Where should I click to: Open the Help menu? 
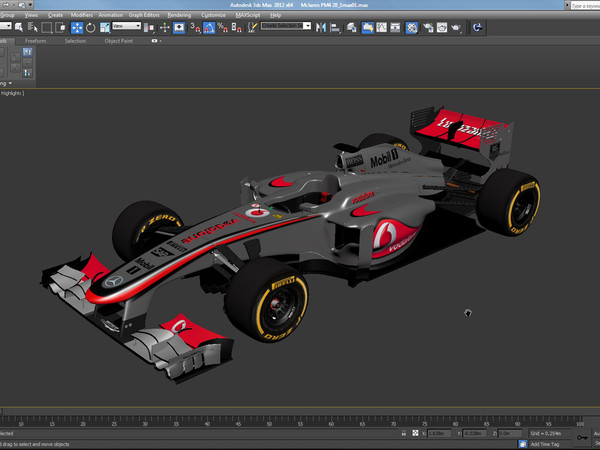tap(276, 15)
